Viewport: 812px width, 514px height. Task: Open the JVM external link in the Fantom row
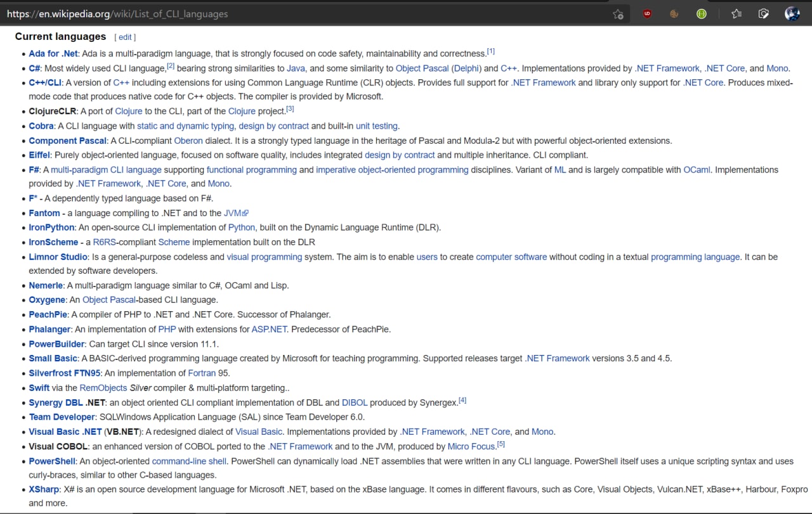236,214
